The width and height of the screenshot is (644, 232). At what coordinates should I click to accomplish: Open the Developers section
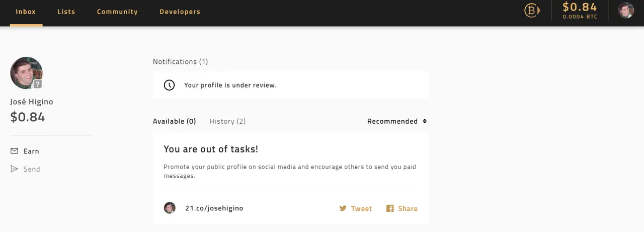180,12
